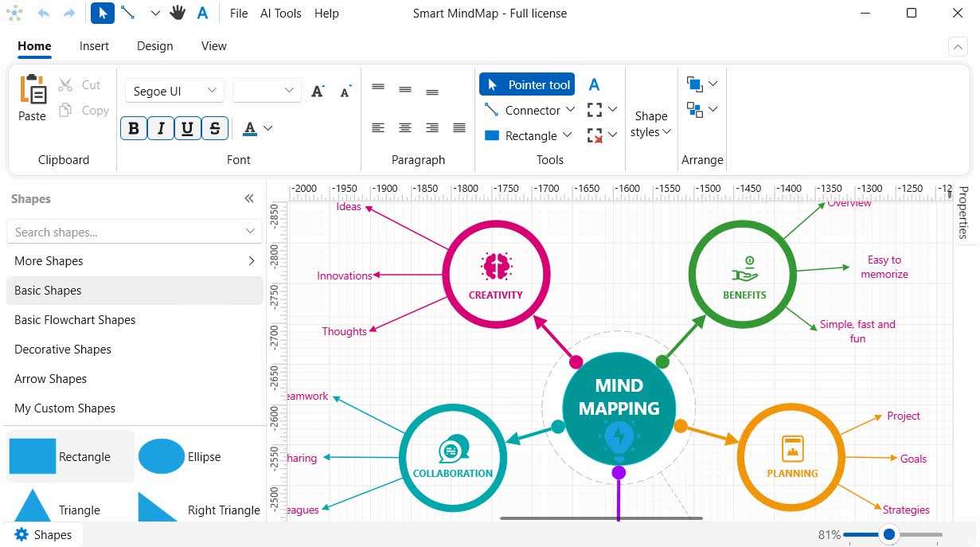Collapse the Shapes panel with double chevron
The width and height of the screenshot is (980, 547).
tap(249, 199)
